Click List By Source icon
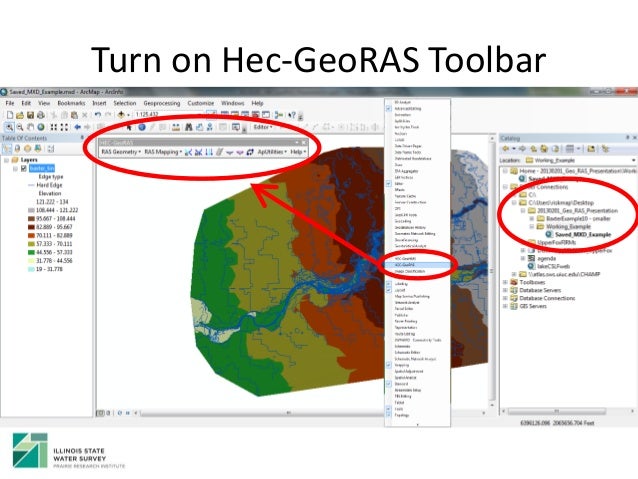 17,149
